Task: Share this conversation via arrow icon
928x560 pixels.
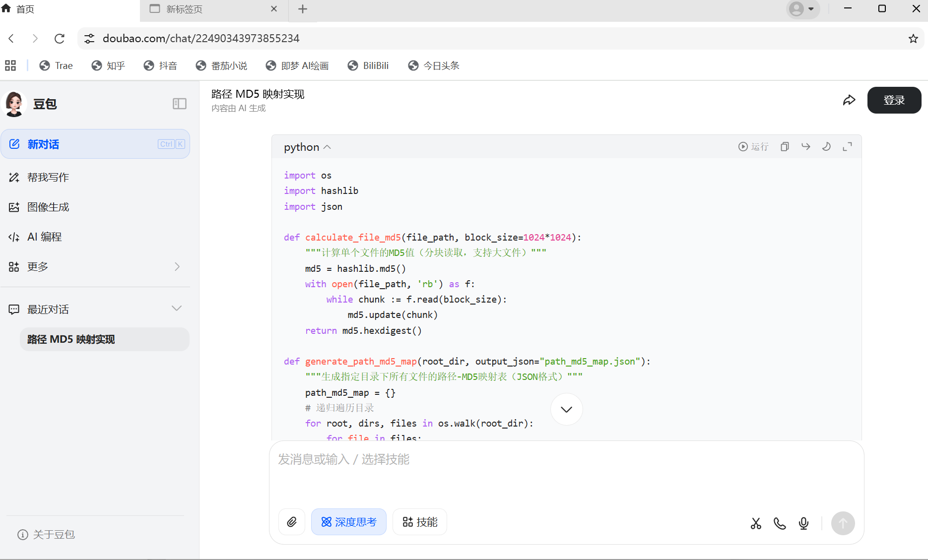Action: click(849, 100)
